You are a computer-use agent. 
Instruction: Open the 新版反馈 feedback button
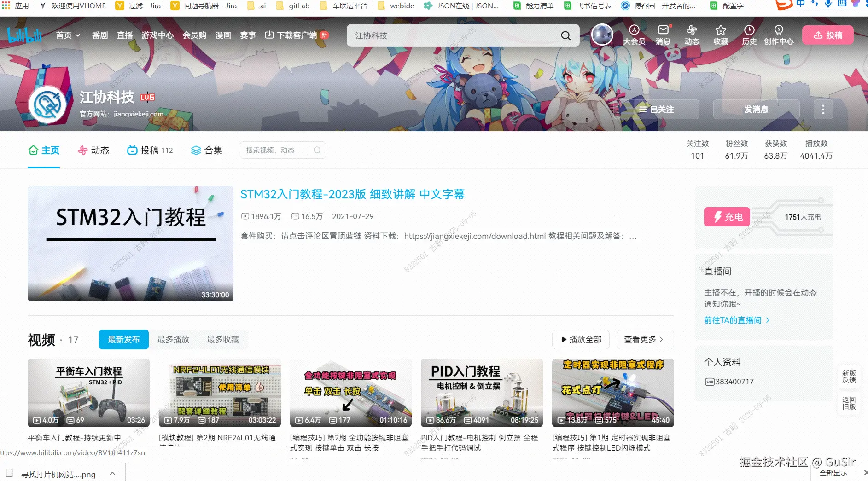click(x=849, y=377)
